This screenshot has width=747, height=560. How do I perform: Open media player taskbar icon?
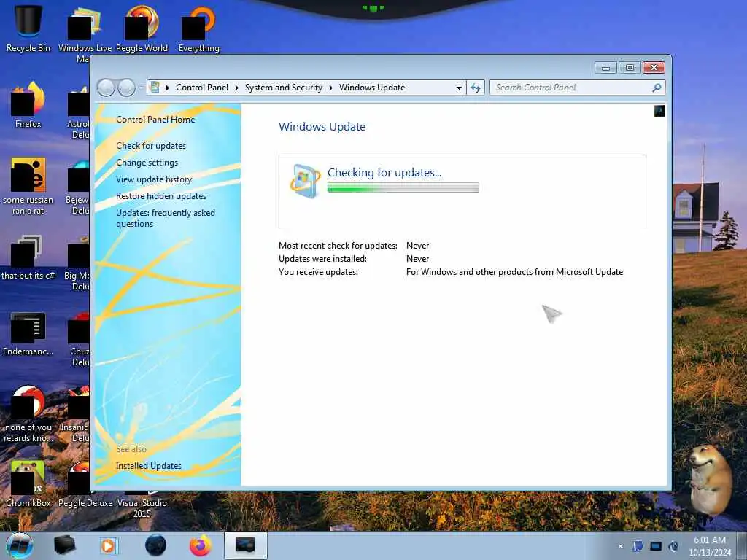click(108, 545)
